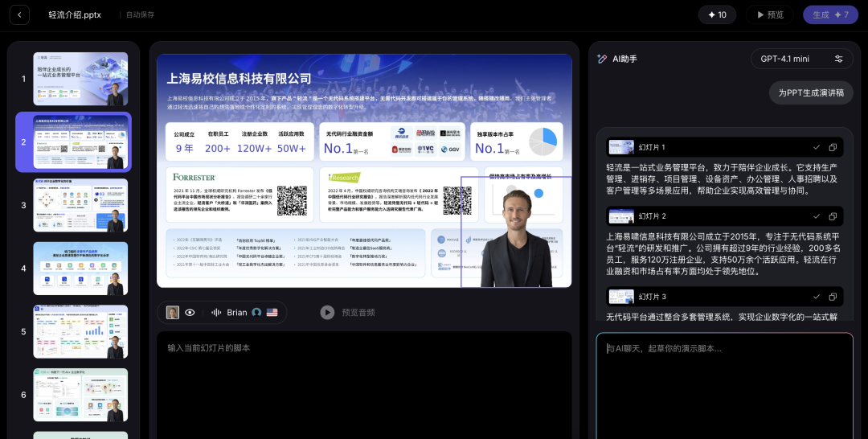Open the credits counter showing 10
Screen dimensions: 868x439
717,15
